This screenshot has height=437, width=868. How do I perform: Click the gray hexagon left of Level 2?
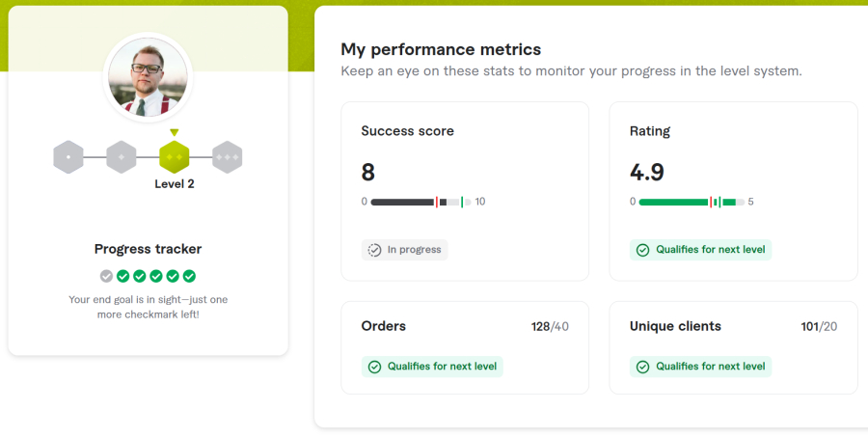(122, 156)
